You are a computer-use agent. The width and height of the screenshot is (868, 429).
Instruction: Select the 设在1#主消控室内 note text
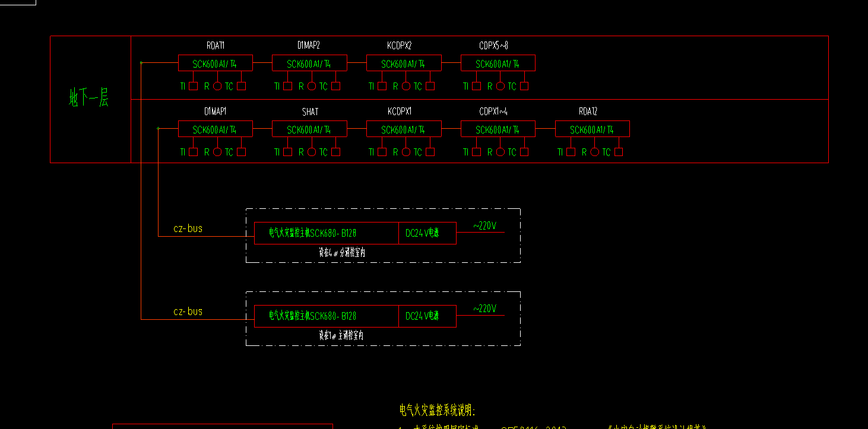[341, 336]
